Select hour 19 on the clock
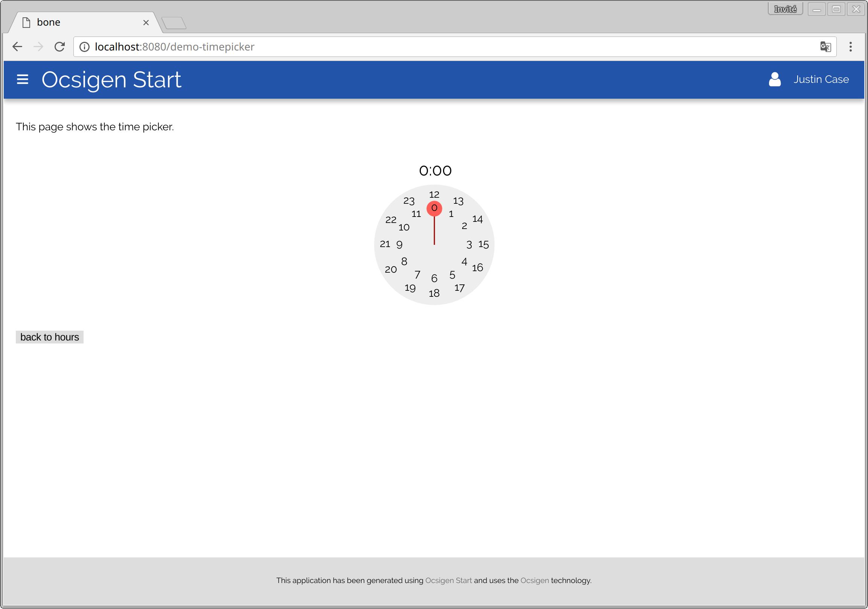This screenshot has height=609, width=868. pyautogui.click(x=410, y=288)
